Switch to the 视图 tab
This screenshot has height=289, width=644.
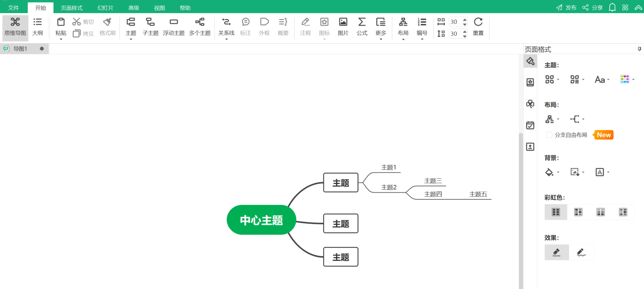[159, 8]
